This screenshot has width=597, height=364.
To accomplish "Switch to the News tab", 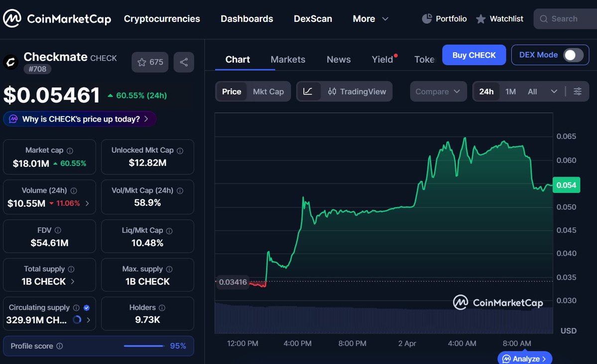I will [x=339, y=59].
